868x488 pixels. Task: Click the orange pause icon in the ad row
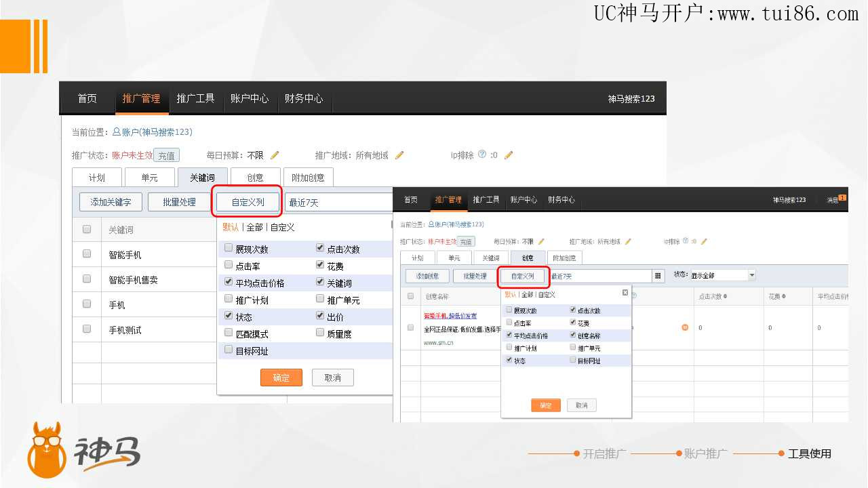[685, 327]
